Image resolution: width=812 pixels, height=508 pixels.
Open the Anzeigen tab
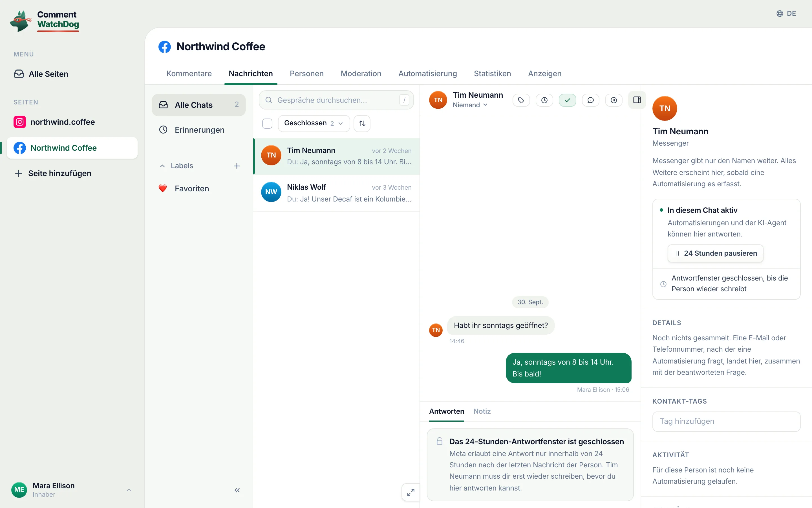pos(545,74)
